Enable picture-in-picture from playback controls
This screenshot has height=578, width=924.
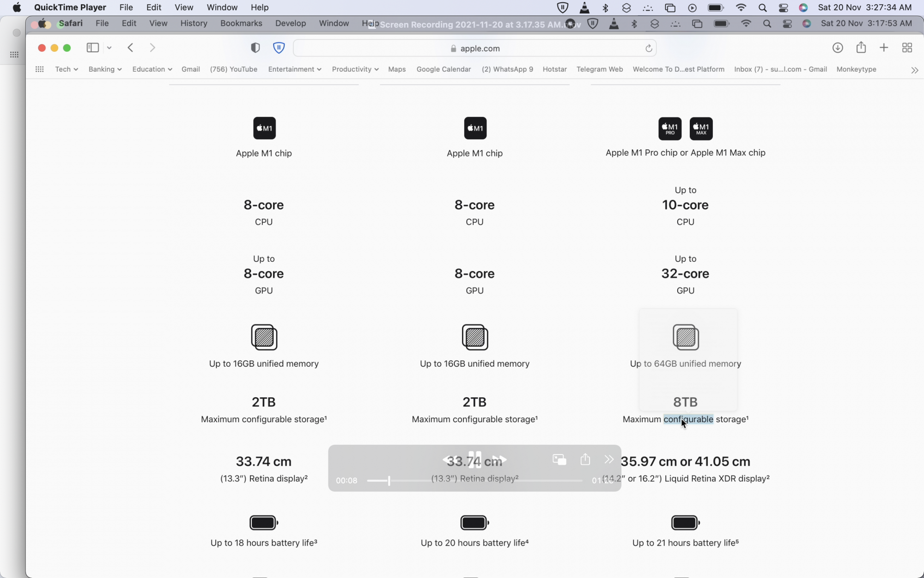pos(559,459)
